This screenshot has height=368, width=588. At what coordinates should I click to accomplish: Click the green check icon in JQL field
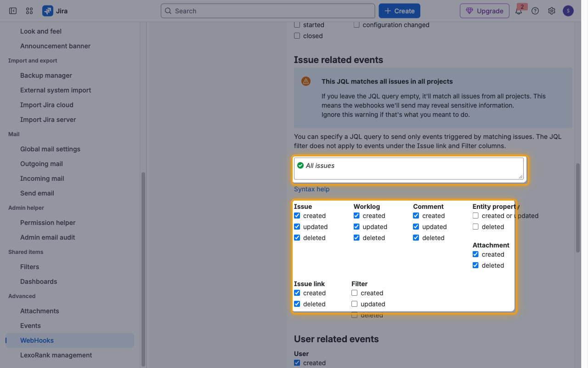click(x=300, y=166)
